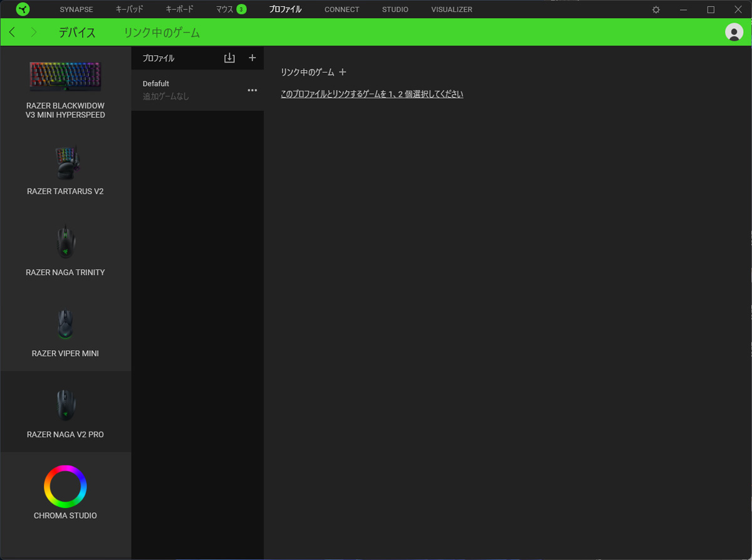Open the settings gear icon
The height and width of the screenshot is (560, 752).
656,9
